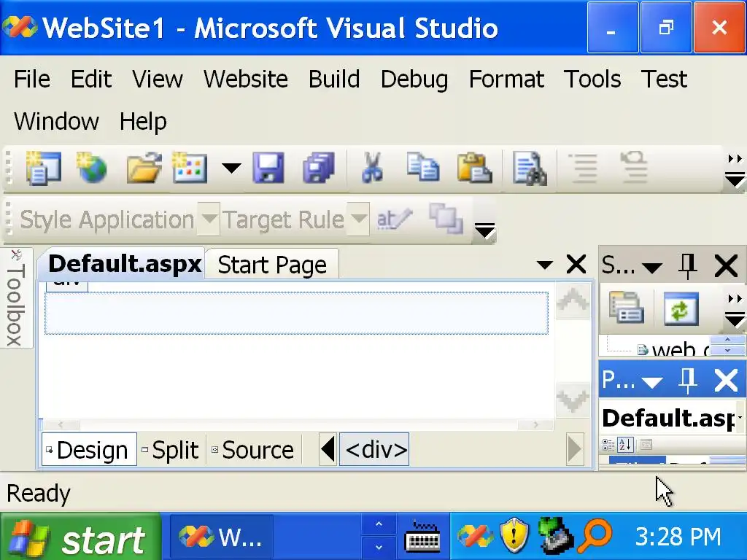747x560 pixels.
Task: Toggle Properties panel auto hide pin
Action: [x=688, y=381]
